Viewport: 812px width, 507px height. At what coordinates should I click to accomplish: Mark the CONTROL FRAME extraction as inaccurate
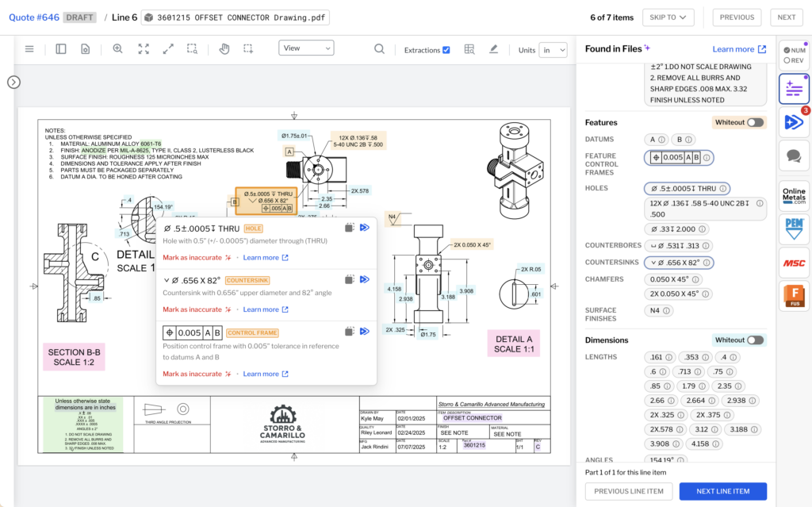pyautogui.click(x=197, y=374)
